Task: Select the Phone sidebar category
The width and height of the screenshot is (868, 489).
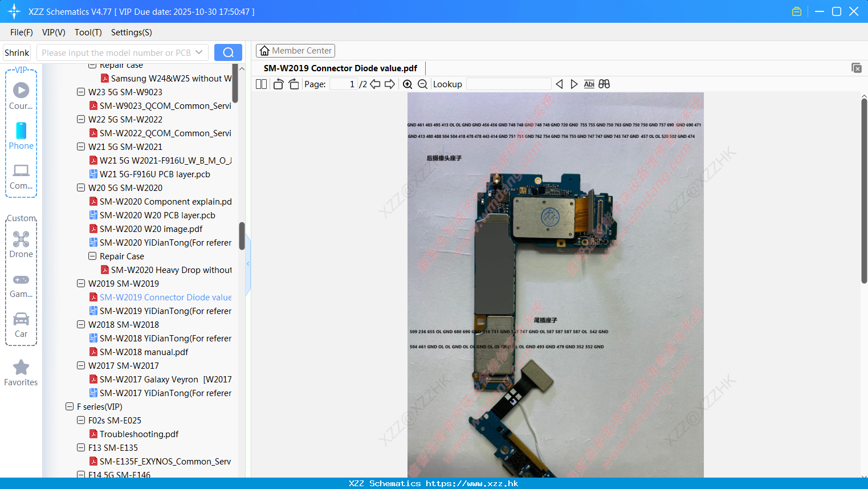Action: (x=21, y=136)
